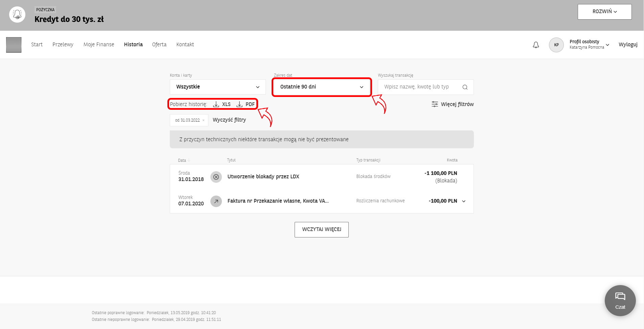Expand the -100,00 PLN transaction details

click(x=464, y=201)
